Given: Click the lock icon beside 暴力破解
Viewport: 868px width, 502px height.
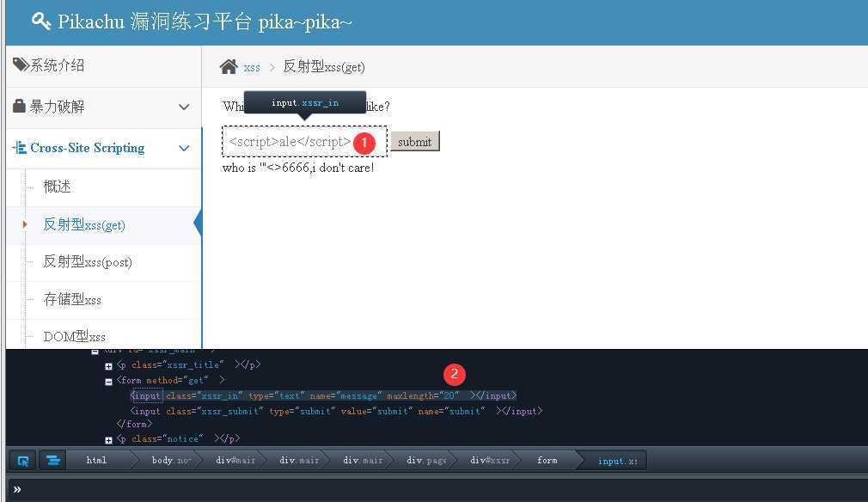Looking at the screenshot, I should coord(20,106).
